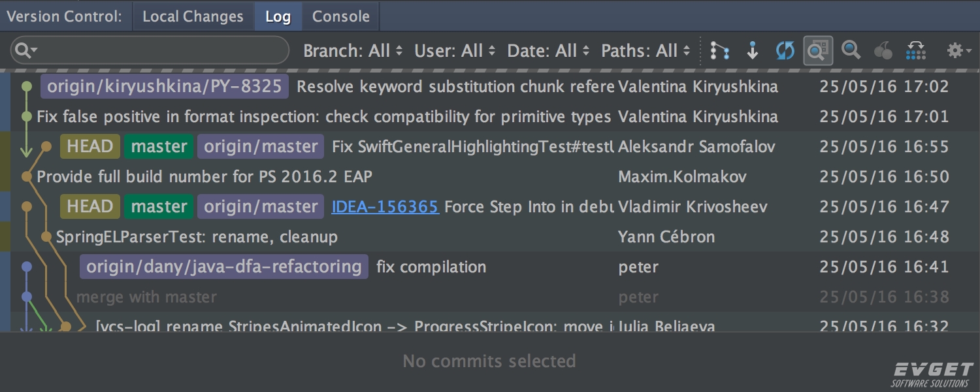Image resolution: width=980 pixels, height=392 pixels.
Task: Click the IntelliSort branch graph icon
Action: (720, 51)
